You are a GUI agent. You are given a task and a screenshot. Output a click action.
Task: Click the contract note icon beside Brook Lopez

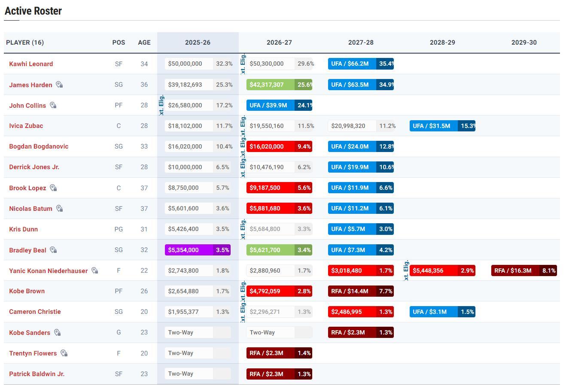coord(54,188)
